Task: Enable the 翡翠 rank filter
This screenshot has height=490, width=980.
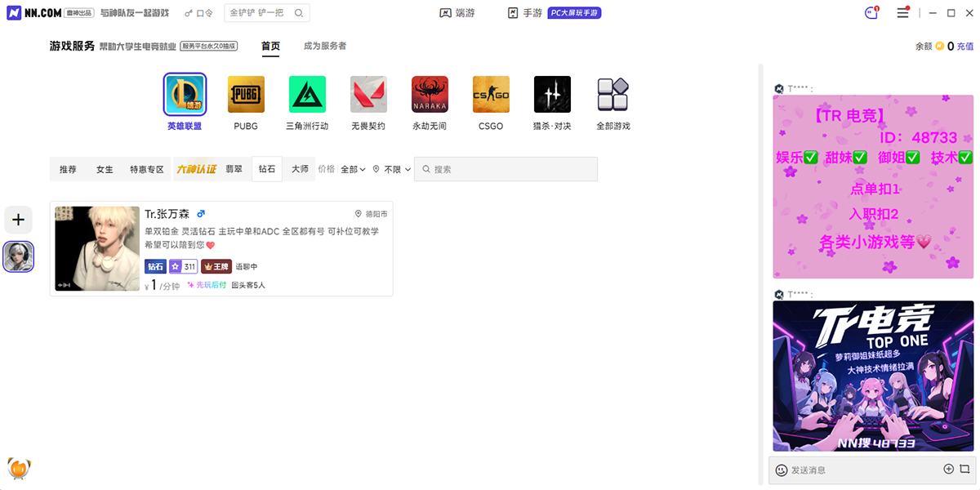Action: [x=235, y=169]
